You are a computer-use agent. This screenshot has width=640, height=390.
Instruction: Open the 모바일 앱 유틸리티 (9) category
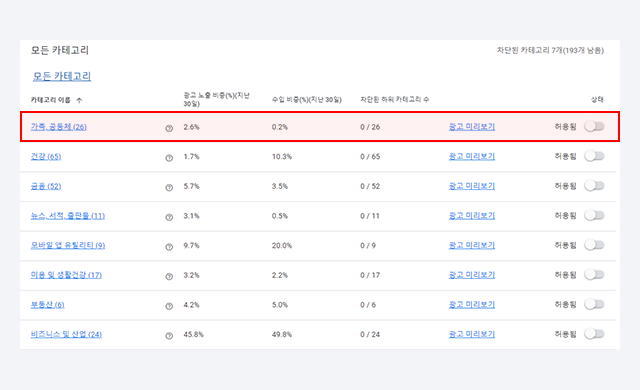pyautogui.click(x=68, y=246)
